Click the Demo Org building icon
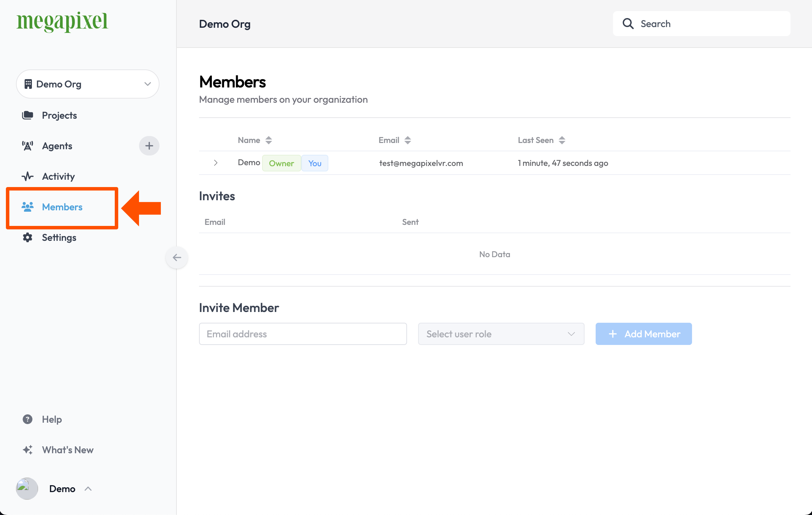 pyautogui.click(x=28, y=84)
